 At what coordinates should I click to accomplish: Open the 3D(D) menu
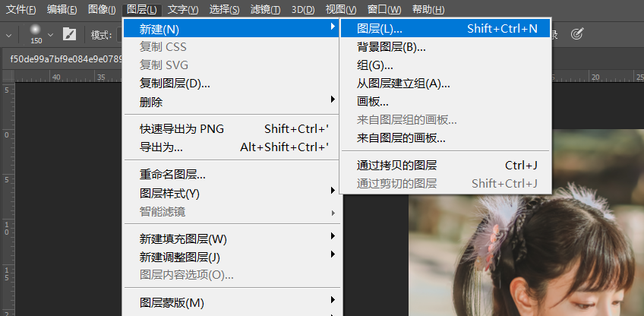tap(303, 9)
